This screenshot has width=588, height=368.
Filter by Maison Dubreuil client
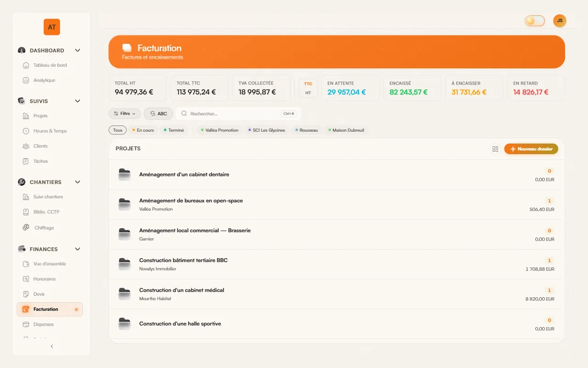[346, 130]
